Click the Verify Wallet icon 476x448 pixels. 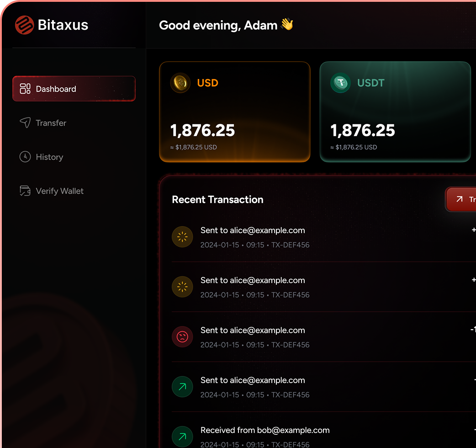coord(25,191)
